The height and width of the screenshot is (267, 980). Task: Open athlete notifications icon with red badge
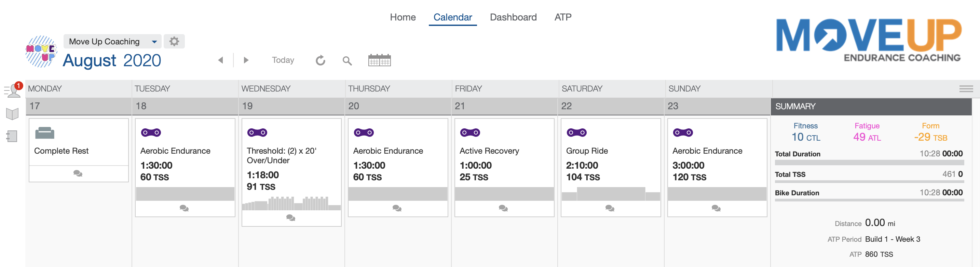pyautogui.click(x=13, y=90)
